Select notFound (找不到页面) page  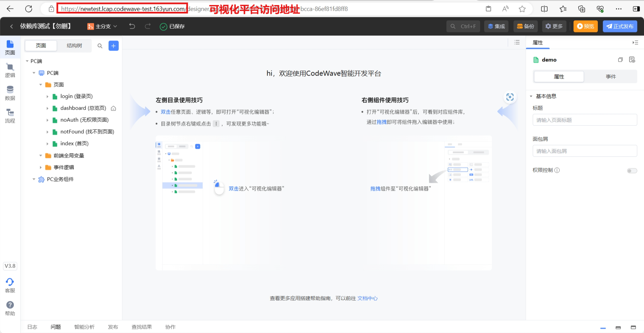click(x=87, y=132)
